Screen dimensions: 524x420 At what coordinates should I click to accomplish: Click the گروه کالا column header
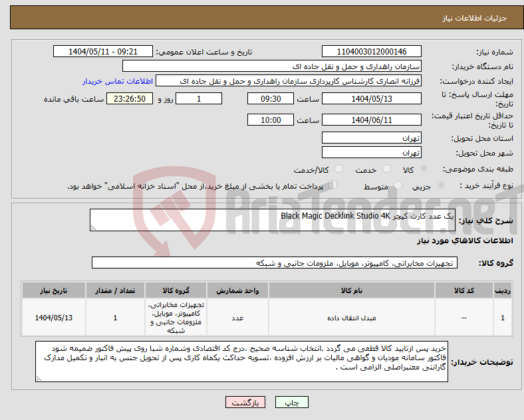pyautogui.click(x=176, y=290)
